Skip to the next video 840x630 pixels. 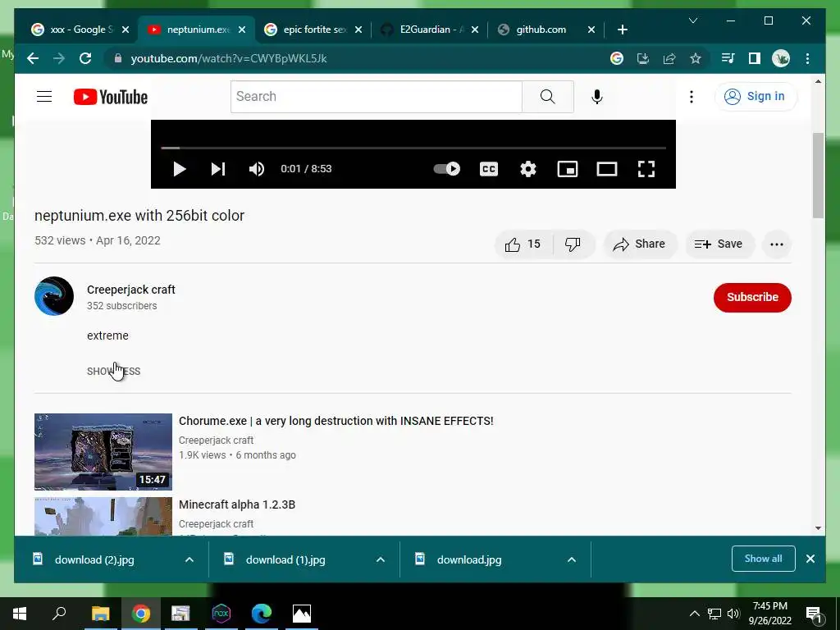(x=218, y=169)
